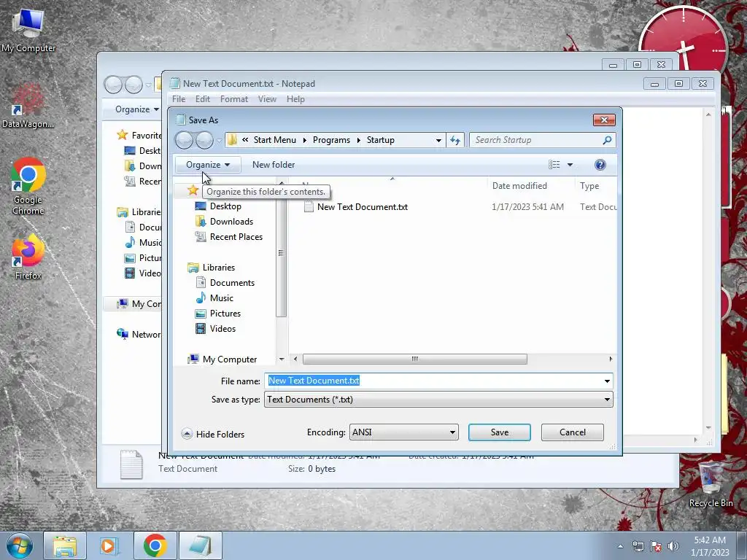Open Organize dropdown in background Explorer window

(x=136, y=109)
